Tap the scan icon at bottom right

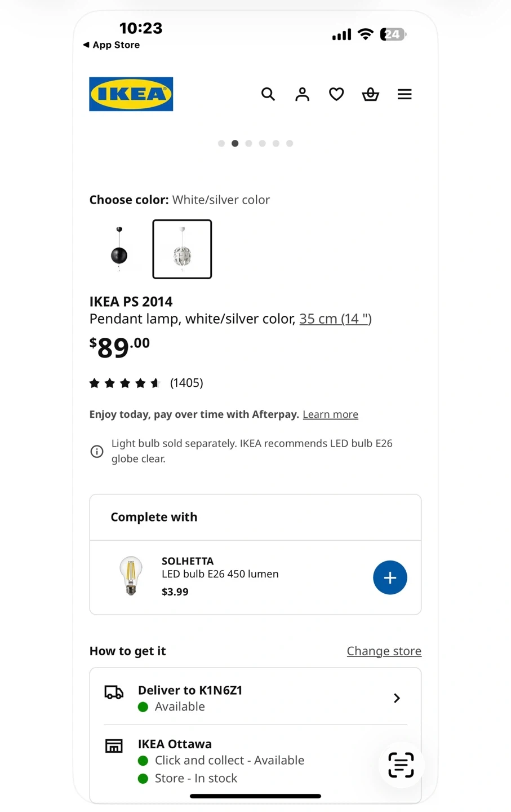pyautogui.click(x=401, y=765)
